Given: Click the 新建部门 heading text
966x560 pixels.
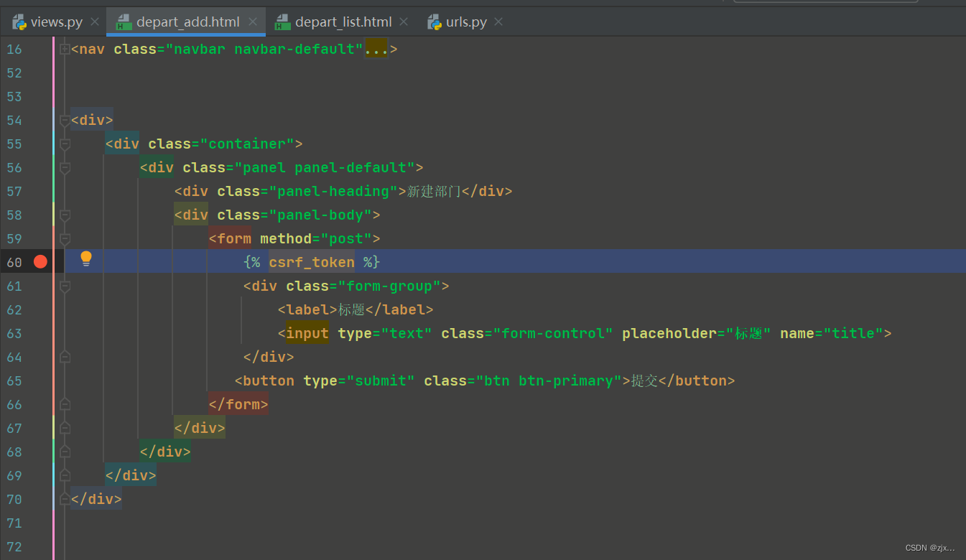Looking at the screenshot, I should (434, 191).
